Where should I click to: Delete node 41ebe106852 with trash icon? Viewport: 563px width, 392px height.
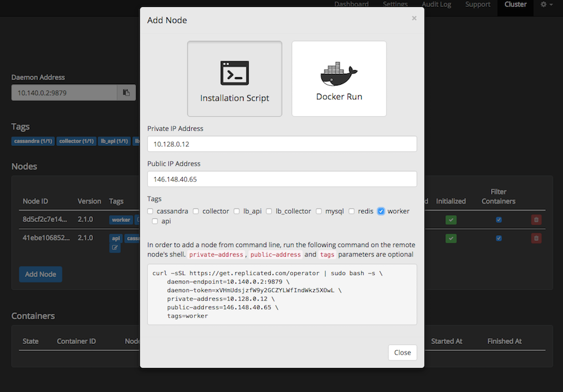(536, 238)
